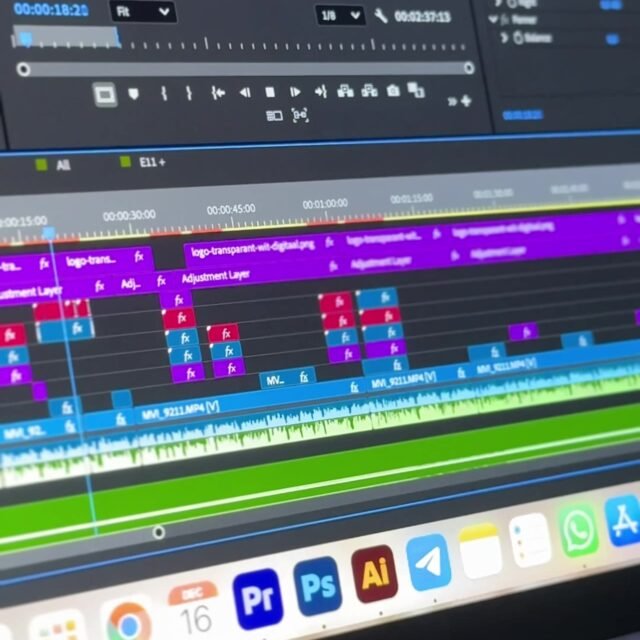Open the Calendar showing 16 in Dock
Viewport: 640px width, 640px height.
coord(193,611)
